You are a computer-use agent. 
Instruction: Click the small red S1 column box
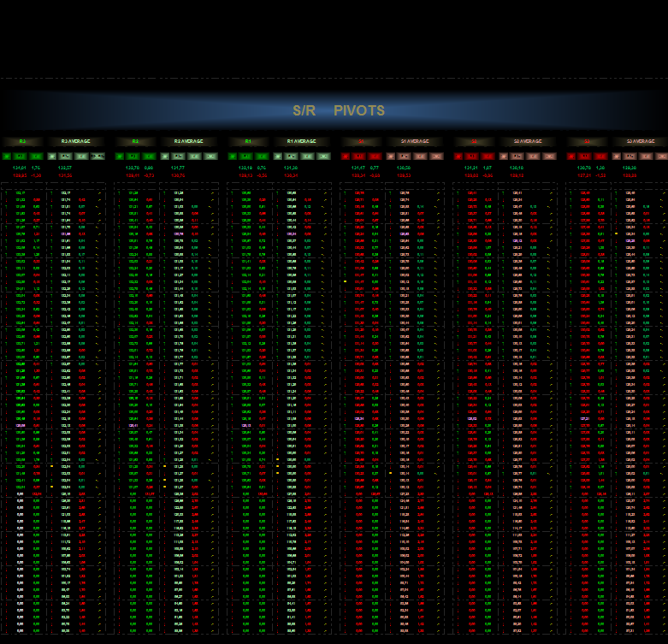coord(358,157)
